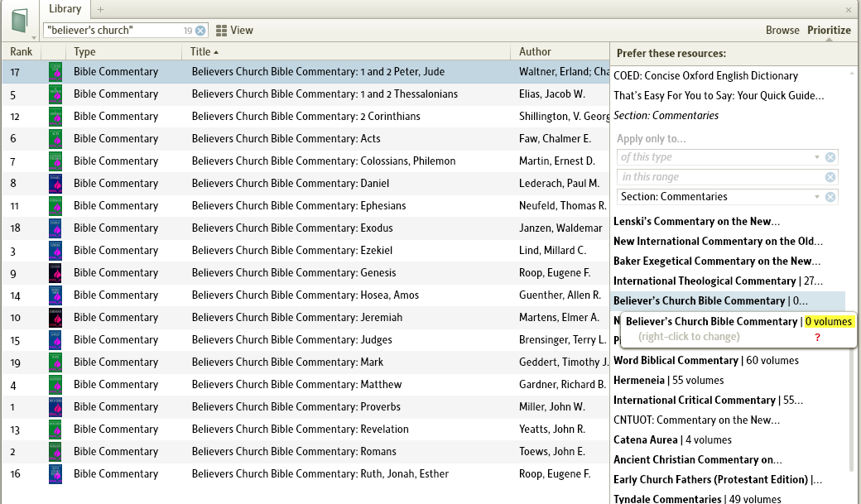
Task: Switch to the Library tab
Action: coord(65,9)
